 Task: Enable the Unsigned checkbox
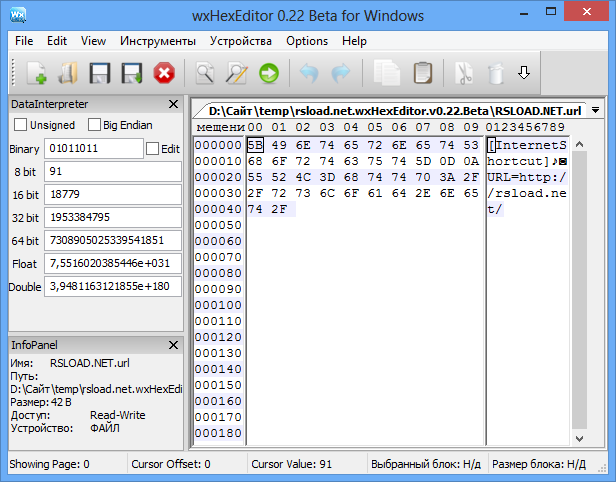[20, 125]
